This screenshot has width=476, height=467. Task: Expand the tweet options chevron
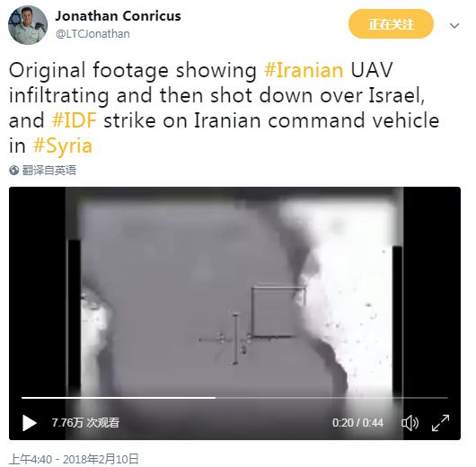click(454, 26)
